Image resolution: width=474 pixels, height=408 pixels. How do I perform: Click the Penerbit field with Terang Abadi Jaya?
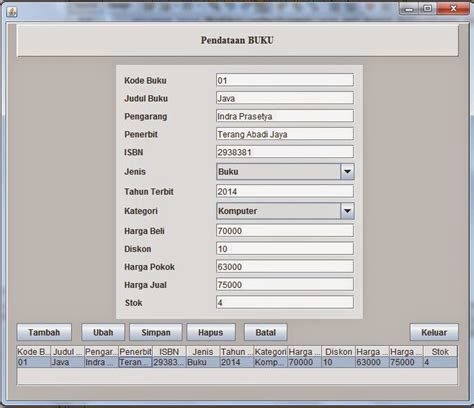(285, 134)
